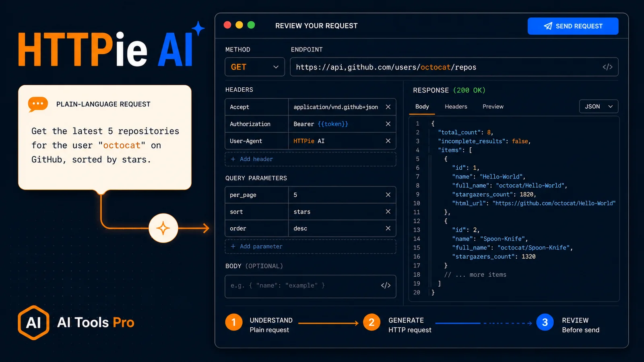Remove the Authorization header row
The image size is (644, 362).
(388, 124)
